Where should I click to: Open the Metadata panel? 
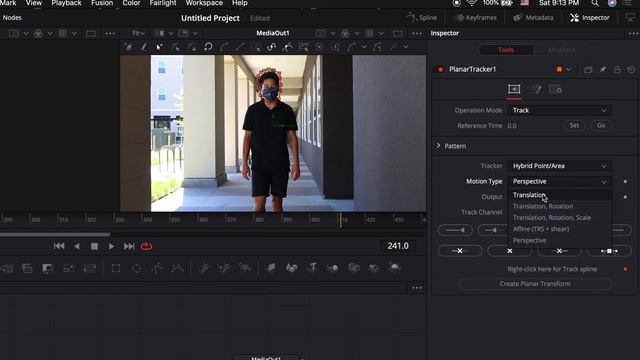533,18
